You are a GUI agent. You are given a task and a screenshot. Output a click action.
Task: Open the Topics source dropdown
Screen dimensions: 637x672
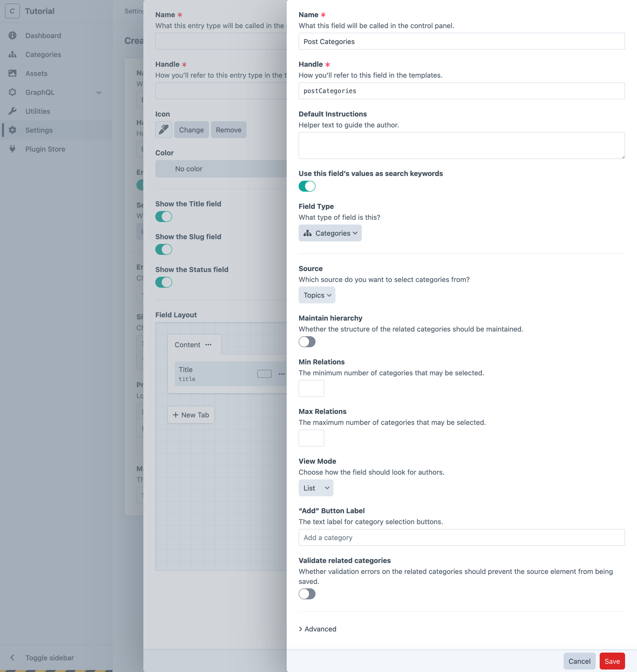(x=317, y=295)
